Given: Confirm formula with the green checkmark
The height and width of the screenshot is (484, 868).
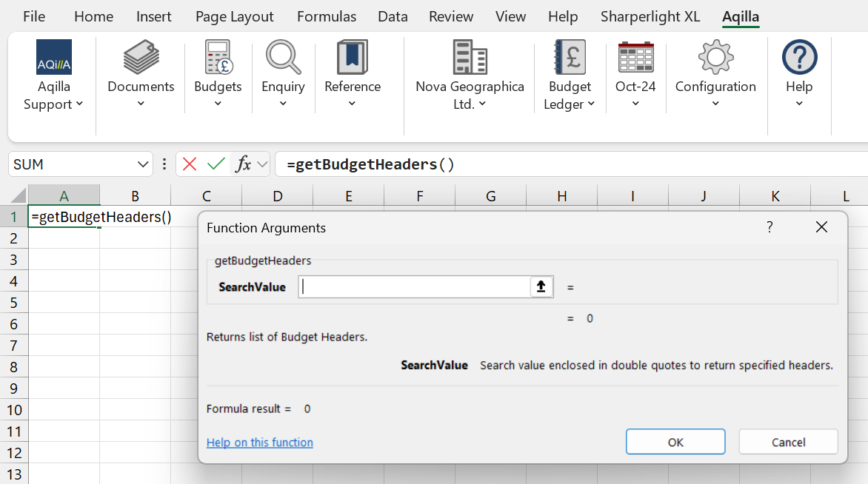Looking at the screenshot, I should click(x=216, y=164).
